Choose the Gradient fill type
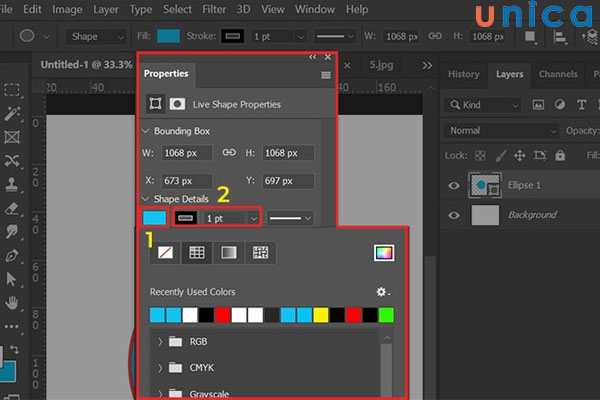This screenshot has width=600, height=400. (x=228, y=252)
